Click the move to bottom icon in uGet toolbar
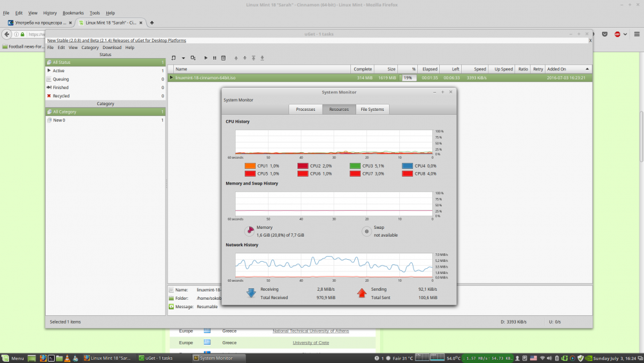This screenshot has width=644, height=363. point(262,58)
